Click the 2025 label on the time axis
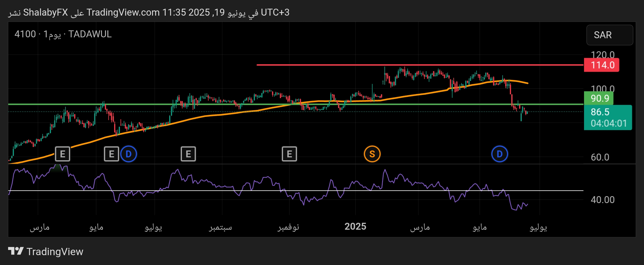The width and height of the screenshot is (644, 265). [x=355, y=227]
